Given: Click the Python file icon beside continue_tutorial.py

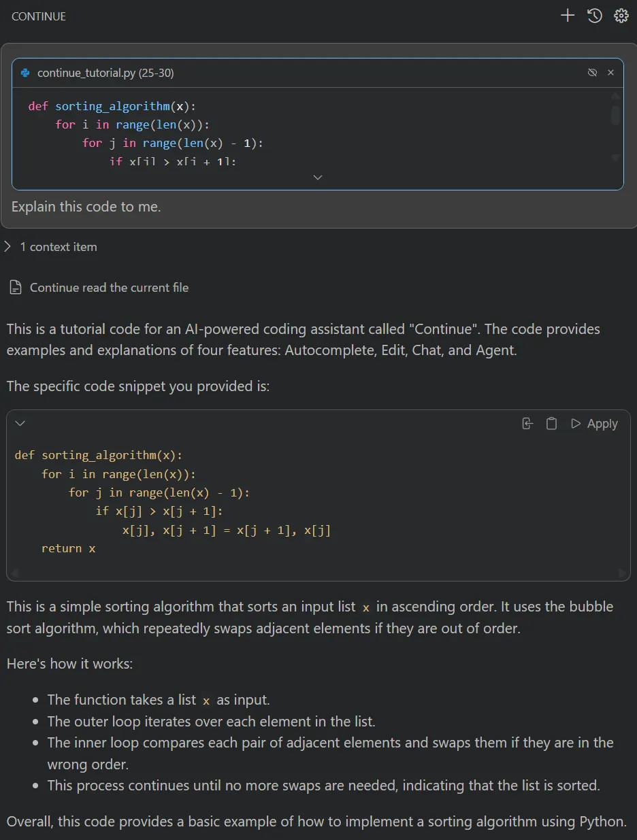Looking at the screenshot, I should tap(26, 73).
